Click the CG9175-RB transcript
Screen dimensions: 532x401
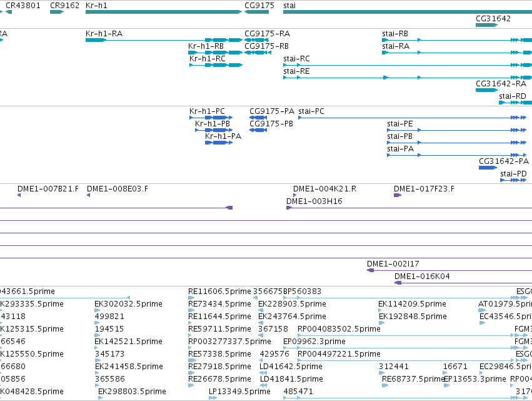pyautogui.click(x=258, y=53)
